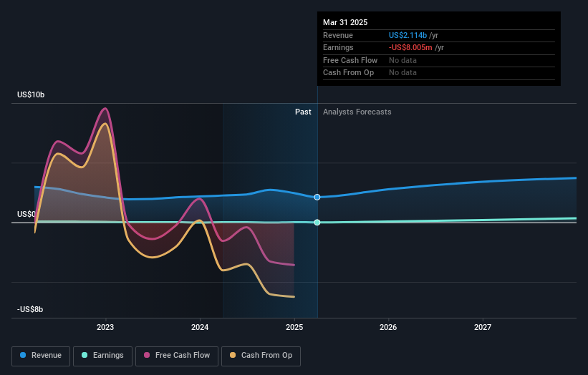
Task: Click the 2023 x-axis label
Action: click(105, 328)
